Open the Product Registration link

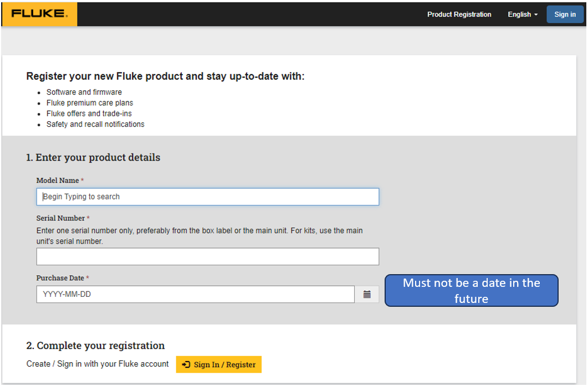tap(459, 14)
